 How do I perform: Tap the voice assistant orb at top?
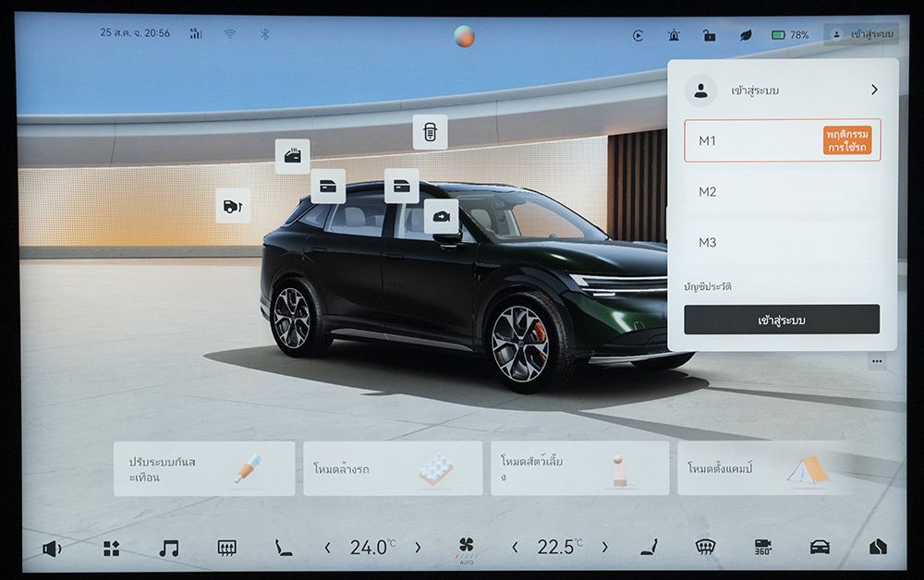click(464, 36)
